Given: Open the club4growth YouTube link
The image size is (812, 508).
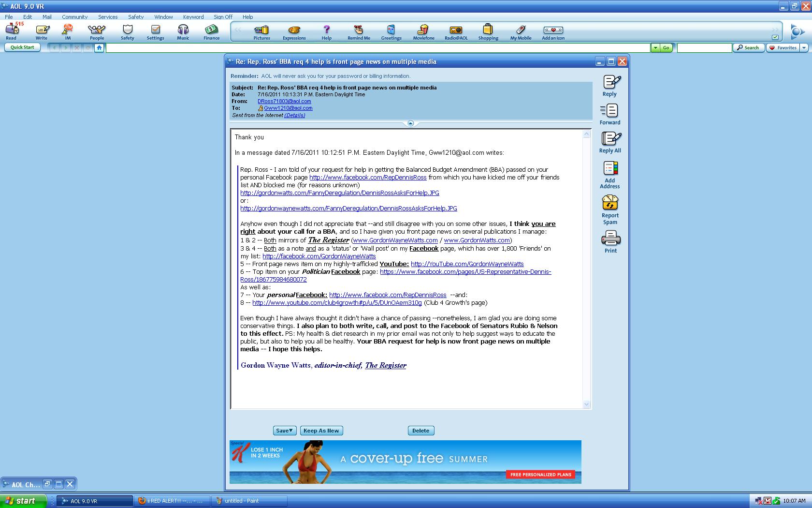Looking at the screenshot, I should [337, 302].
